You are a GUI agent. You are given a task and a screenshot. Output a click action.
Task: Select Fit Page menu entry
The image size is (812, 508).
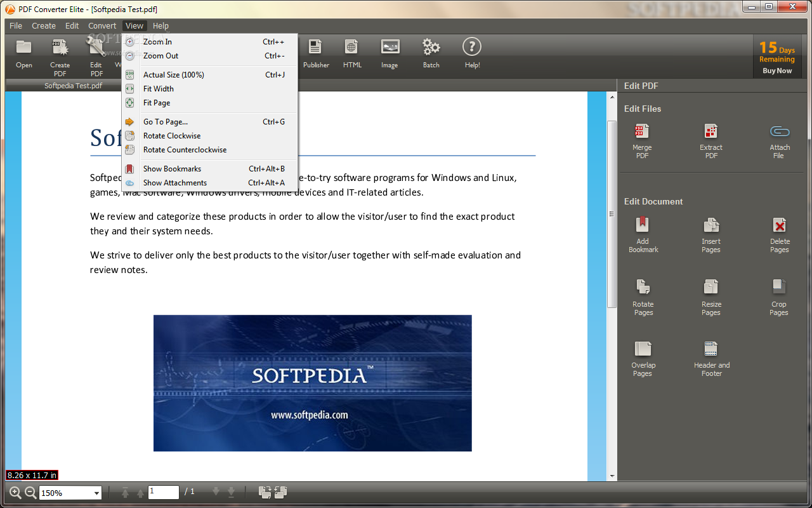pyautogui.click(x=209, y=103)
